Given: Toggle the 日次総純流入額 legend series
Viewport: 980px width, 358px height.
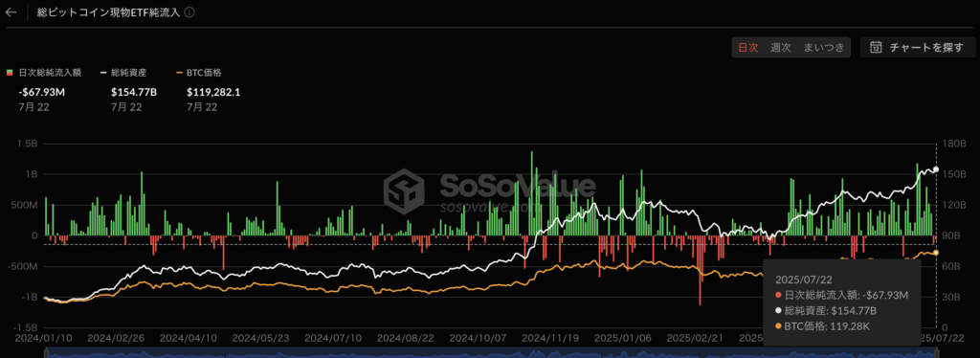Looking at the screenshot, I should coord(43,73).
